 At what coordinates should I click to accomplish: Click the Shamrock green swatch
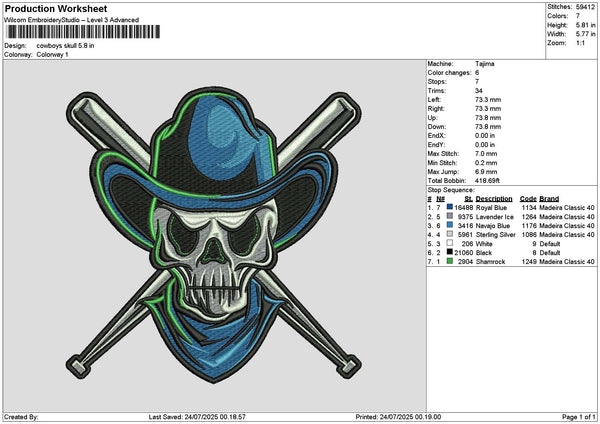coord(450,261)
